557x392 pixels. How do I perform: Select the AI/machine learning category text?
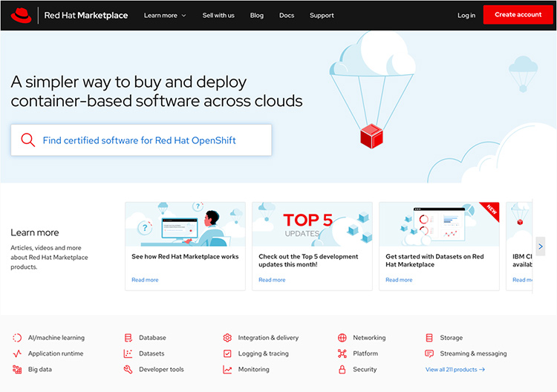point(56,338)
